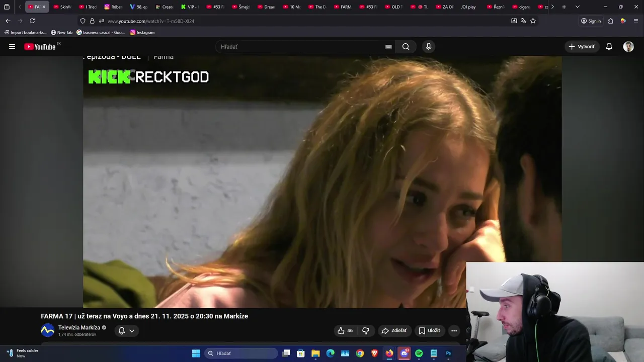
Task: Reload the page in the browser
Action: click(x=32, y=21)
